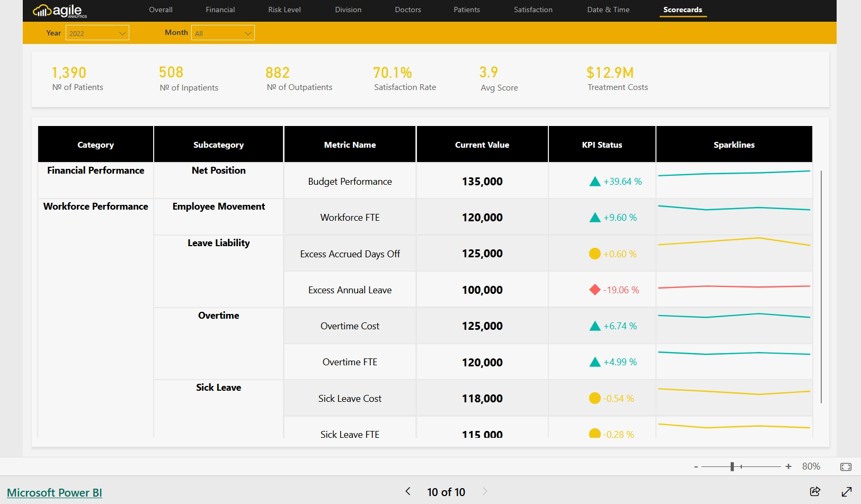Click the Agile Analytics logo

click(59, 11)
